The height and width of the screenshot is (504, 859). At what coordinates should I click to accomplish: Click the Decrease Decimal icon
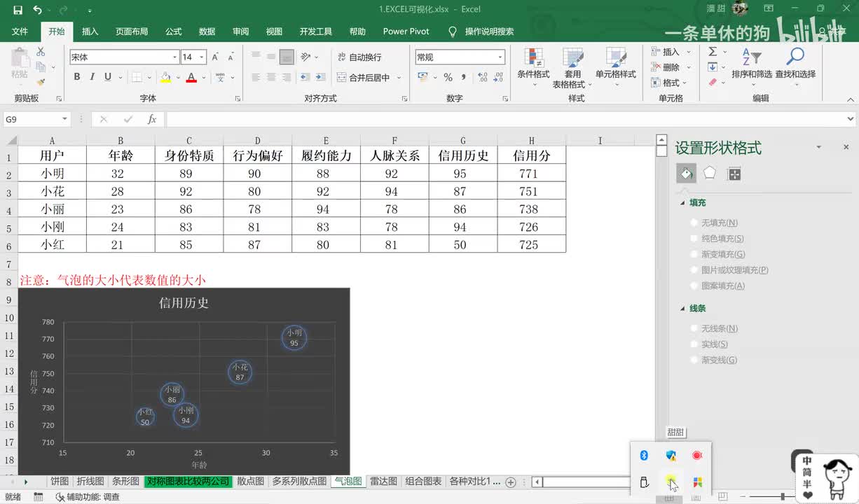pyautogui.click(x=497, y=78)
